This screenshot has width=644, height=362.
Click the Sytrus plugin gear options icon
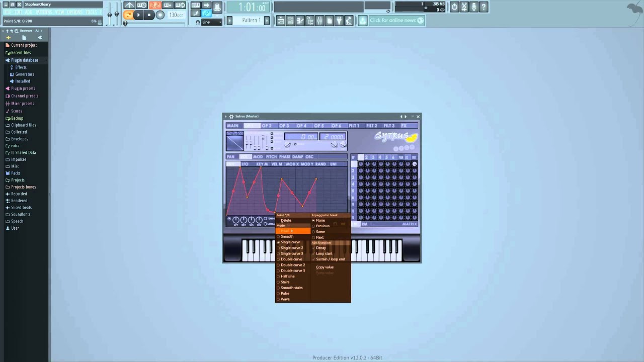[x=231, y=117]
